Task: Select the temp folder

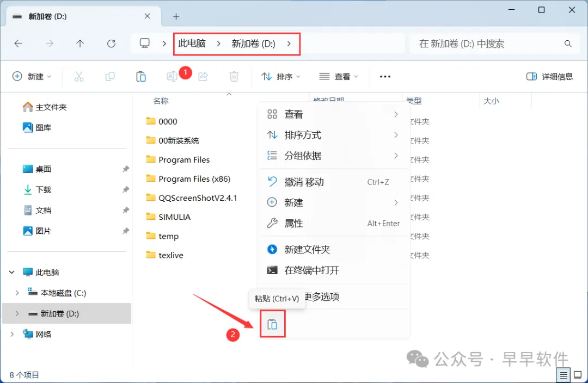Action: coord(162,236)
